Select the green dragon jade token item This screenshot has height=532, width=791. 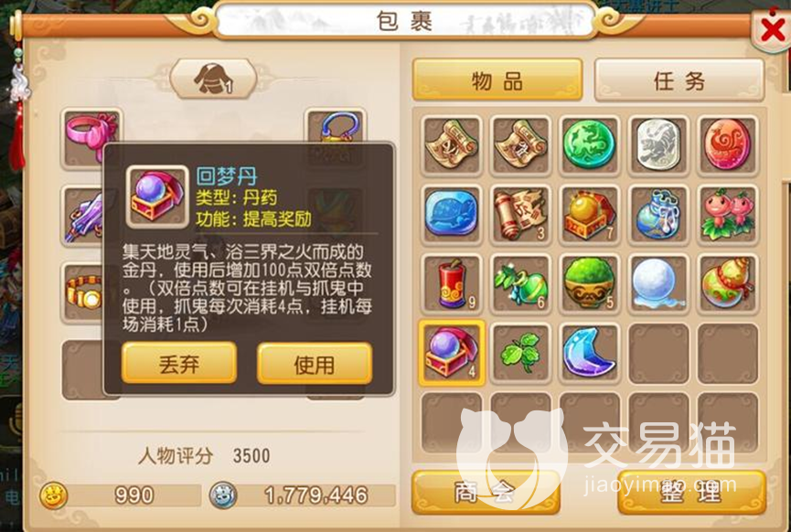pos(589,145)
